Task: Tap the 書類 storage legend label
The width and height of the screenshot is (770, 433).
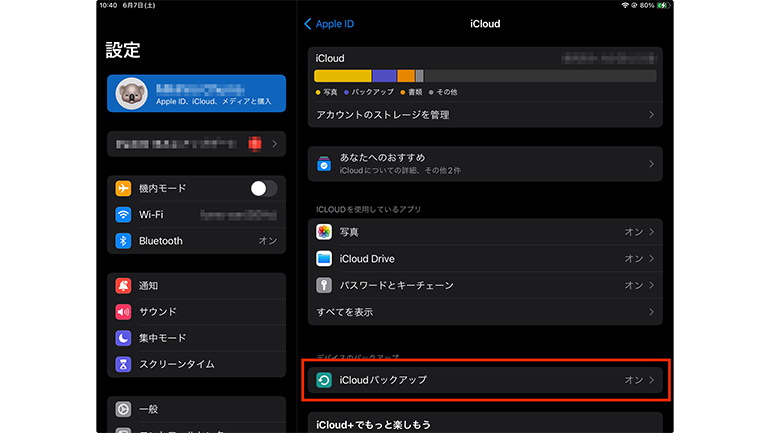Action: pyautogui.click(x=415, y=92)
